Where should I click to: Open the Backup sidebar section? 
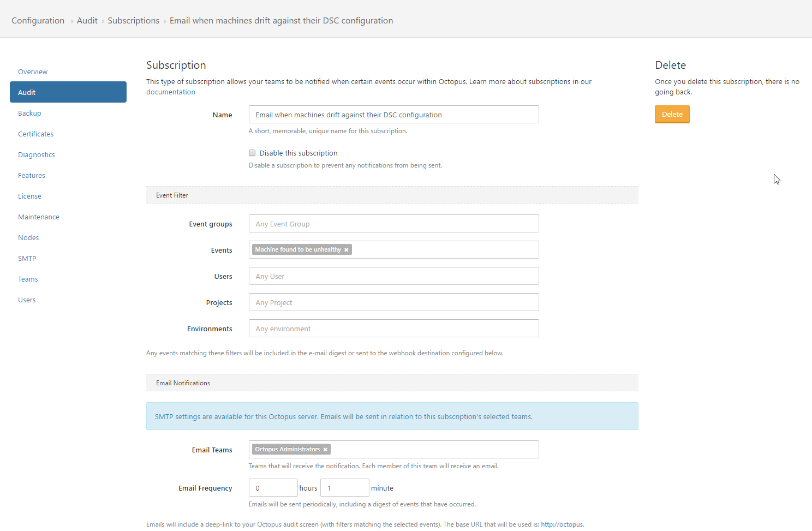tap(29, 114)
